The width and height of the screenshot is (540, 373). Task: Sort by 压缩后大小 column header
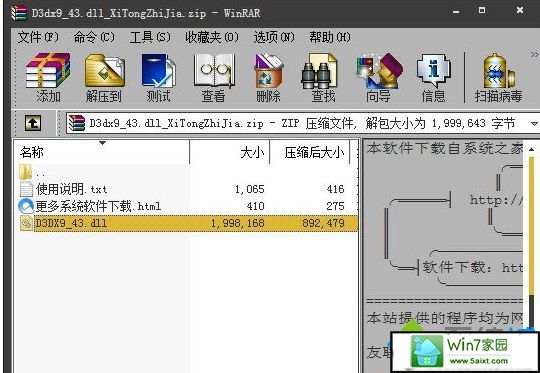pos(310,152)
